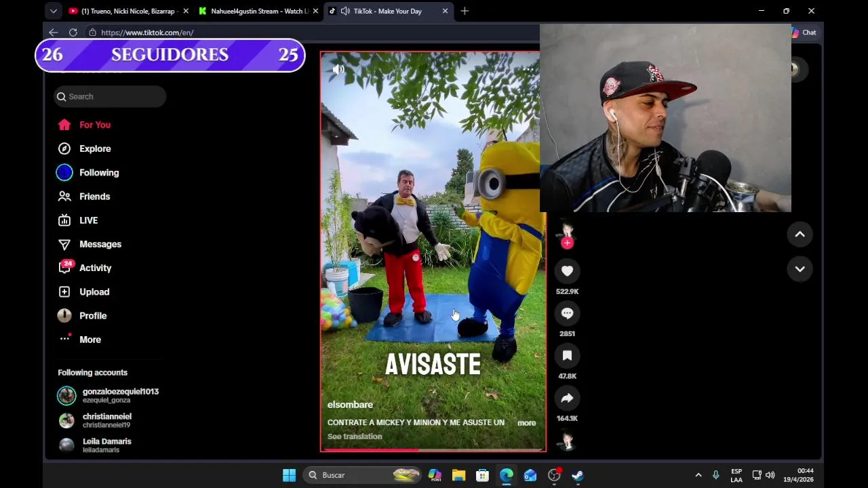Open Outlook from the taskbar
This screenshot has height=488, width=868.
click(530, 475)
